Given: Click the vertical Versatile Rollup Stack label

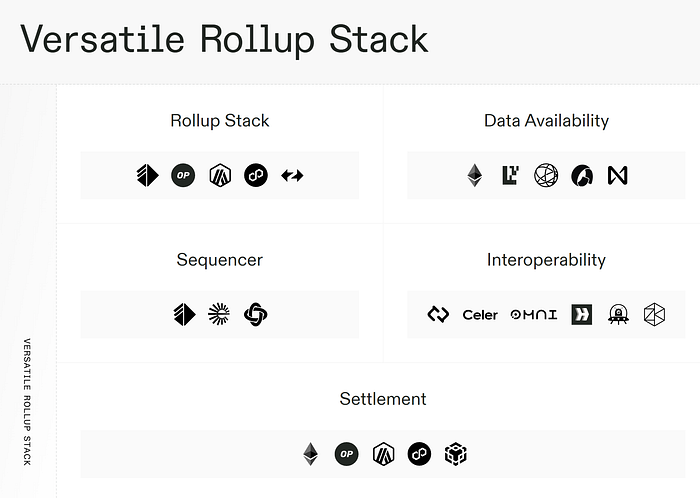Looking at the screenshot, I should pos(27,402).
